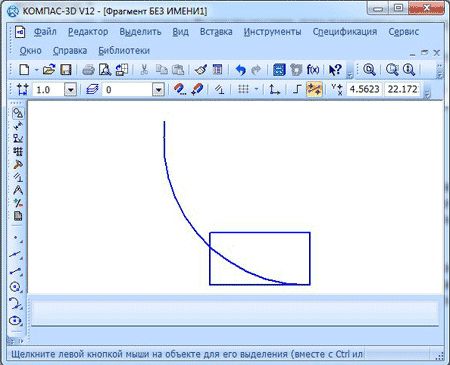
Task: Open variables panel f(x)
Action: coord(313,70)
